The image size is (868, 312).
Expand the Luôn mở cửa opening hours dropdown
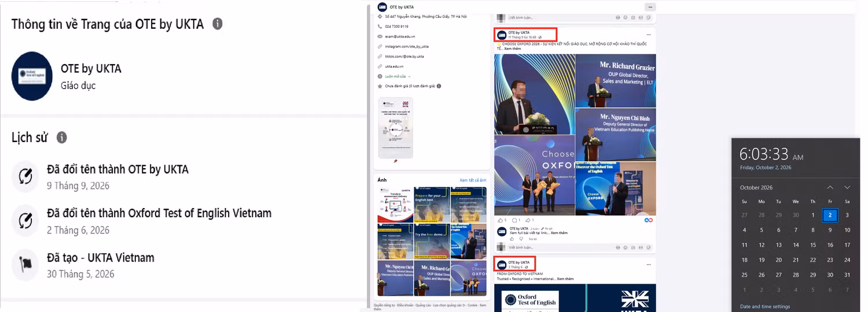(x=410, y=76)
